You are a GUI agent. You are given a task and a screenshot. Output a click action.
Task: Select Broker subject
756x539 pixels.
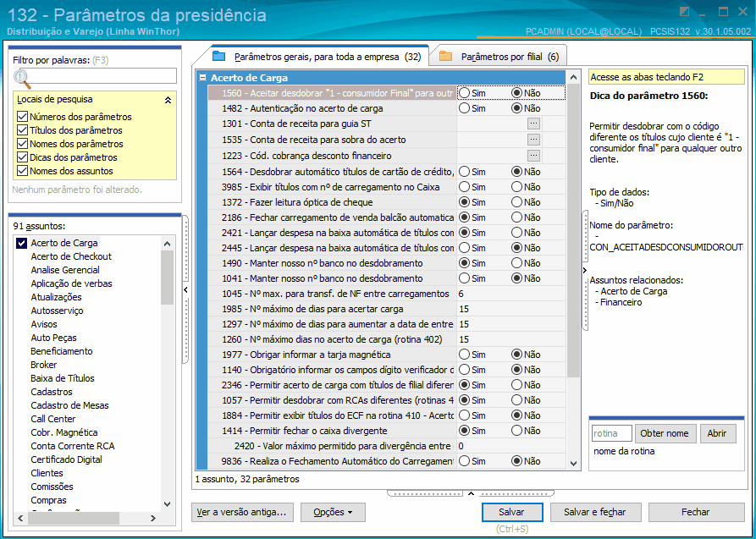click(x=43, y=365)
